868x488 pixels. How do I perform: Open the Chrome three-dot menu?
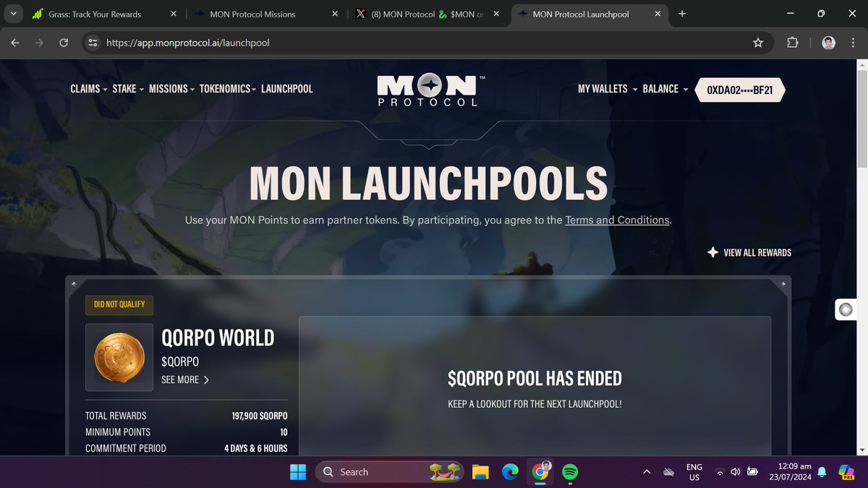(853, 43)
